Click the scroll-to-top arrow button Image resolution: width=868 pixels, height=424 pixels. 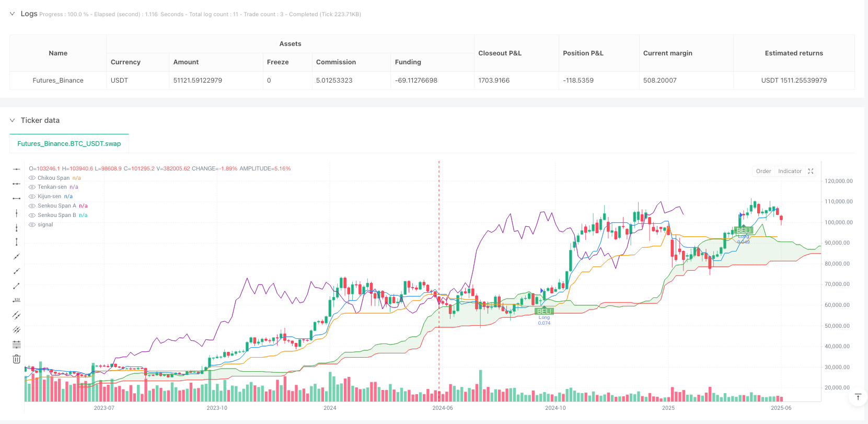click(858, 397)
